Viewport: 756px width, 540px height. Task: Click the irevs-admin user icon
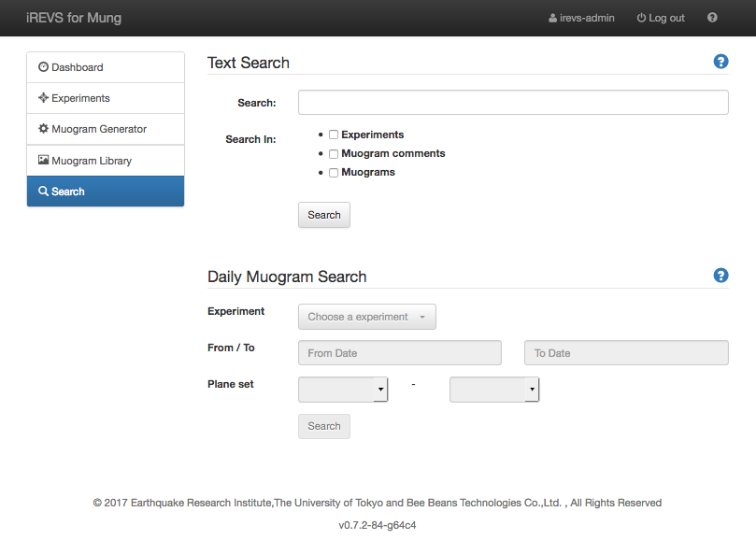click(x=552, y=18)
